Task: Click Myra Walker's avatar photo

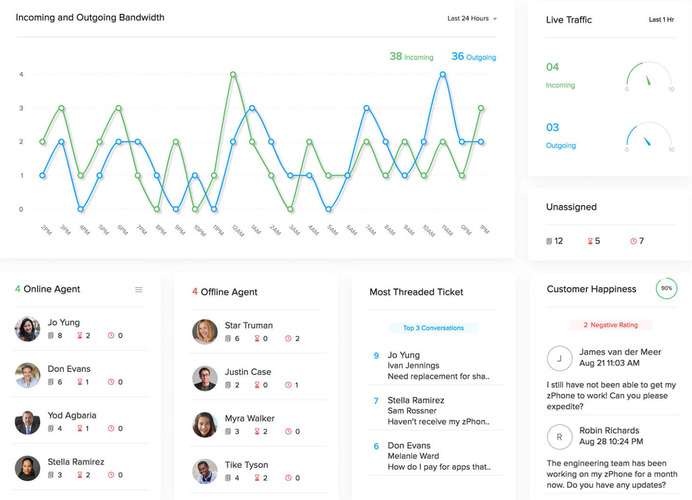Action: coord(205,425)
